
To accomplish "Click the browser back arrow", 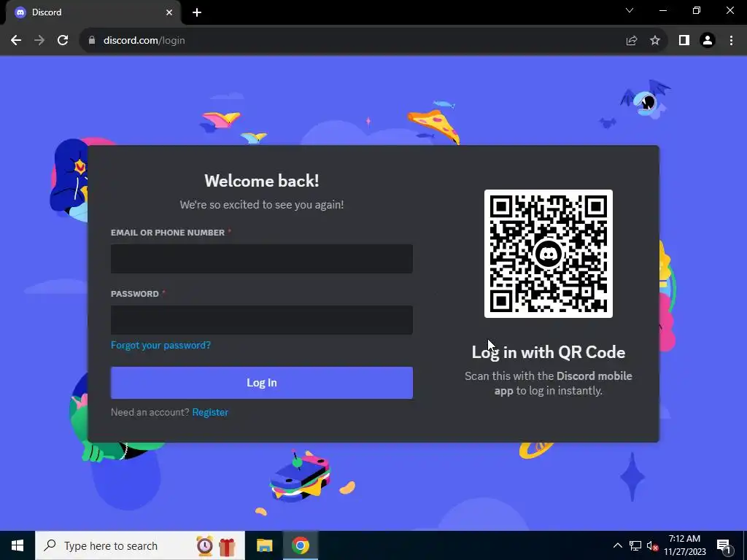I will [16, 41].
